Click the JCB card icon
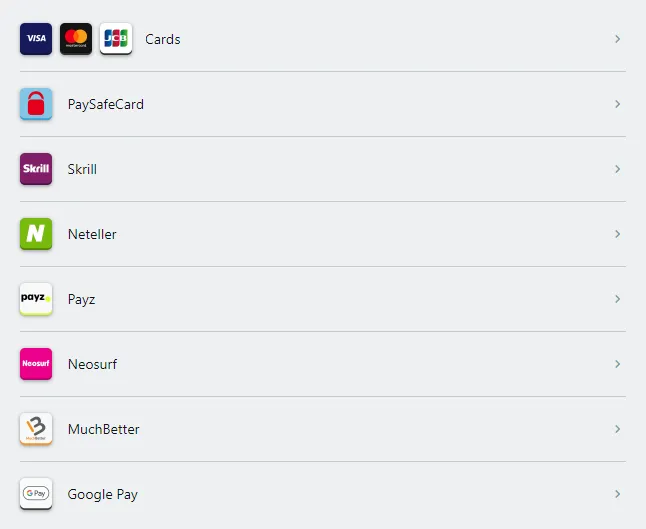646x529 pixels. 116,39
